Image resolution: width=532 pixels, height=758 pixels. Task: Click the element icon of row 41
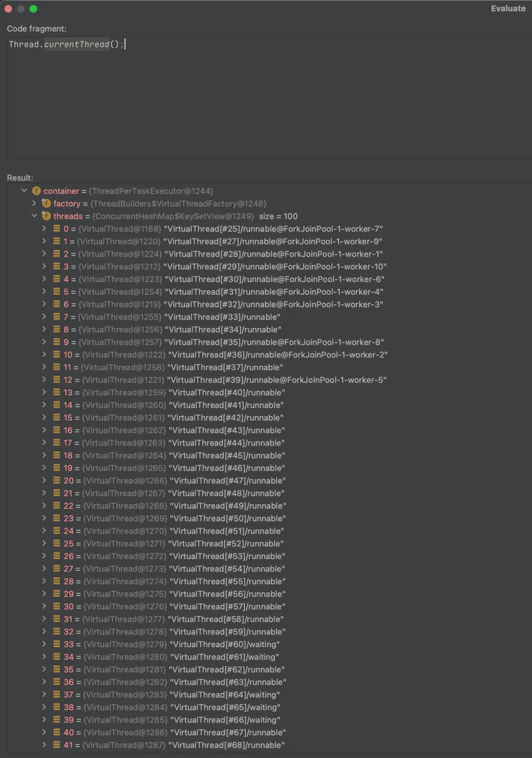pyautogui.click(x=57, y=745)
